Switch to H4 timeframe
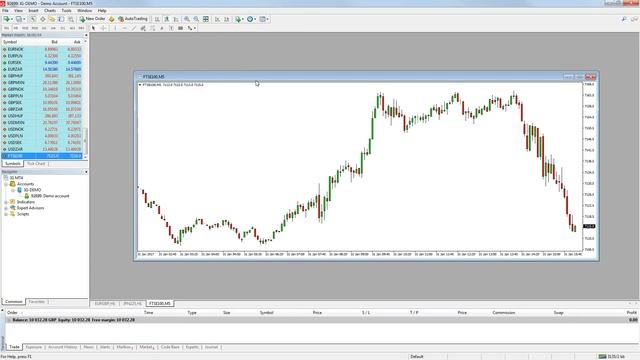This screenshot has height=360, width=640. tap(53, 28)
